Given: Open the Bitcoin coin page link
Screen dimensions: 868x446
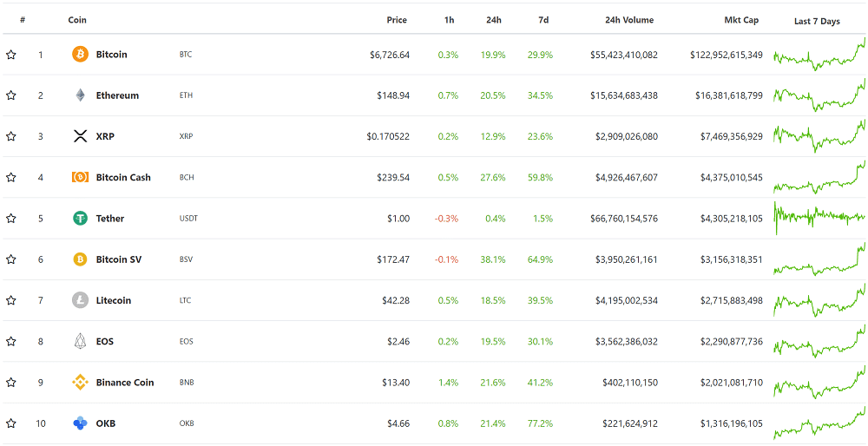Looking at the screenshot, I should (111, 55).
